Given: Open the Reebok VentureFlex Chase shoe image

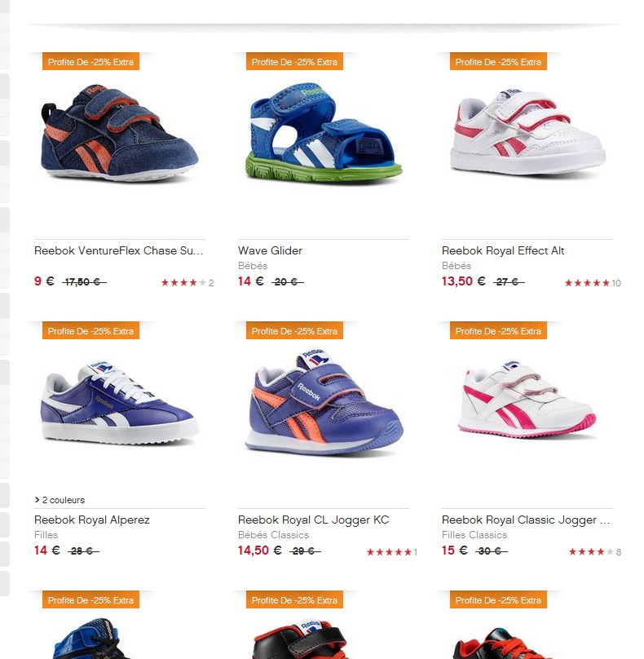Looking at the screenshot, I should click(120, 133).
